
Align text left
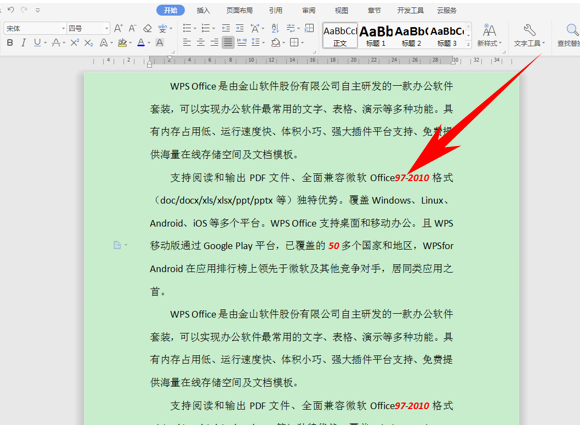point(187,43)
